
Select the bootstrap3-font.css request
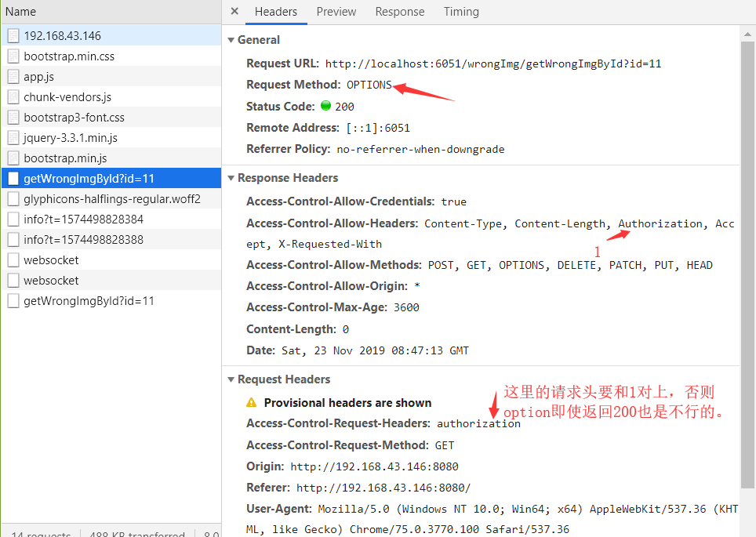[x=74, y=118]
